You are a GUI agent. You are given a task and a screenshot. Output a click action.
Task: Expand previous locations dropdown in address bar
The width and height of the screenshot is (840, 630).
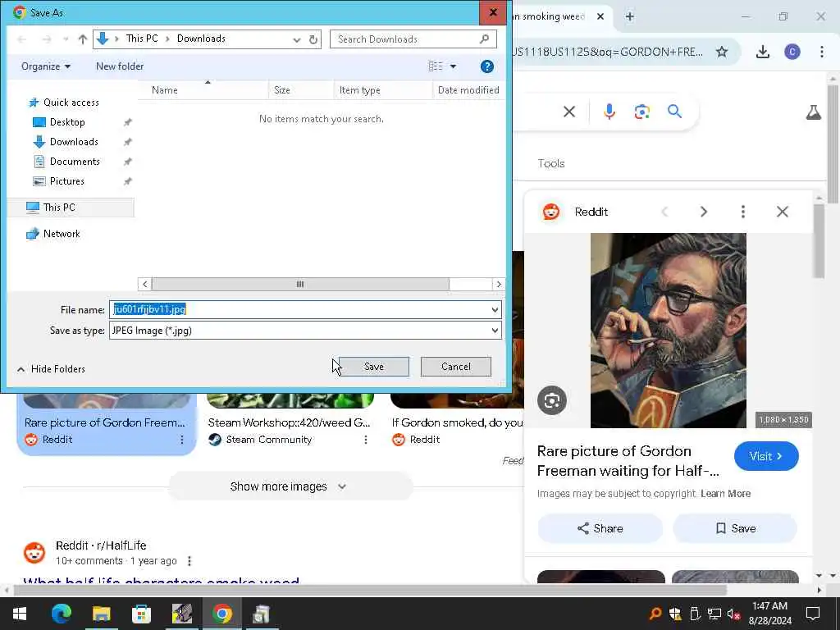point(297,39)
